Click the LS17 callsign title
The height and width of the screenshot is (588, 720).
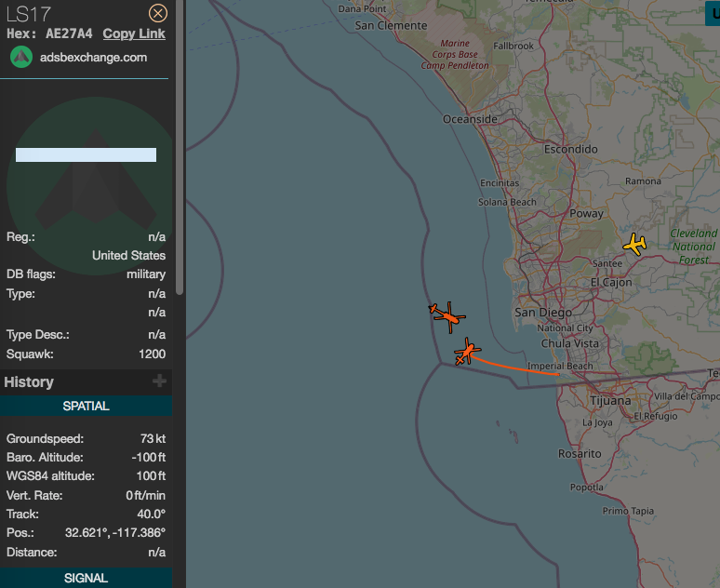coord(29,14)
